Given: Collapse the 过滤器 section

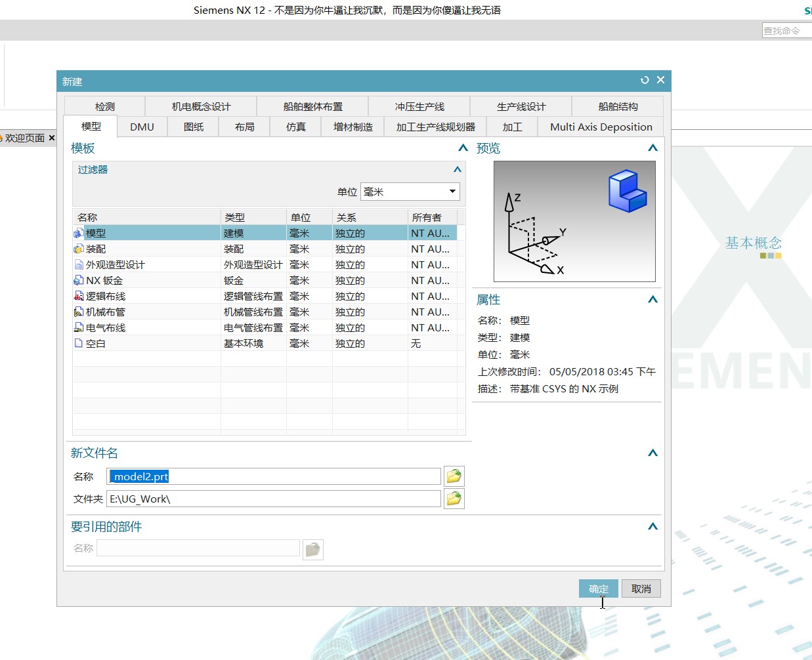Looking at the screenshot, I should point(458,169).
